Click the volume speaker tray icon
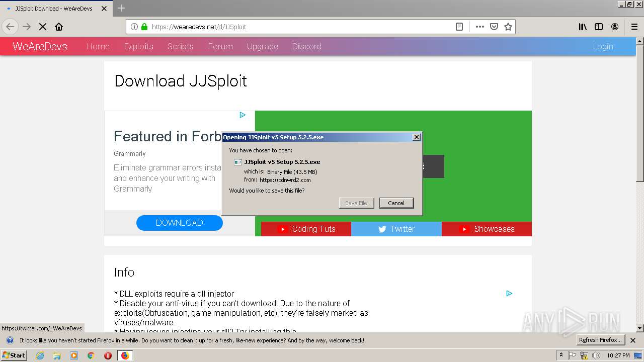This screenshot has height=362, width=644. [x=596, y=355]
